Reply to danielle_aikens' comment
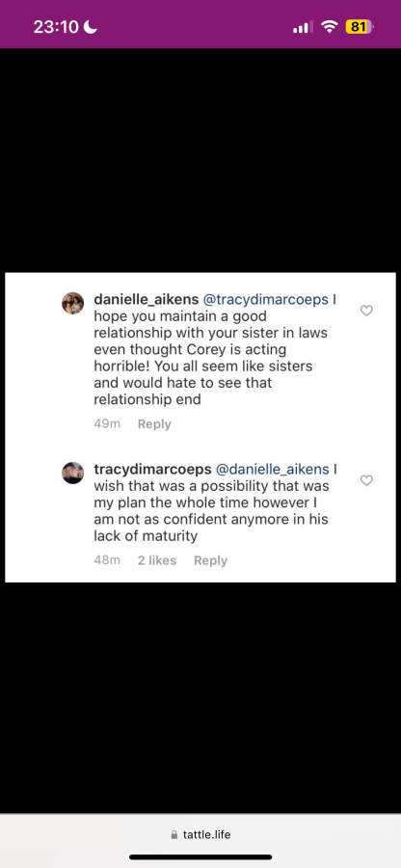The image size is (401, 868). click(154, 424)
